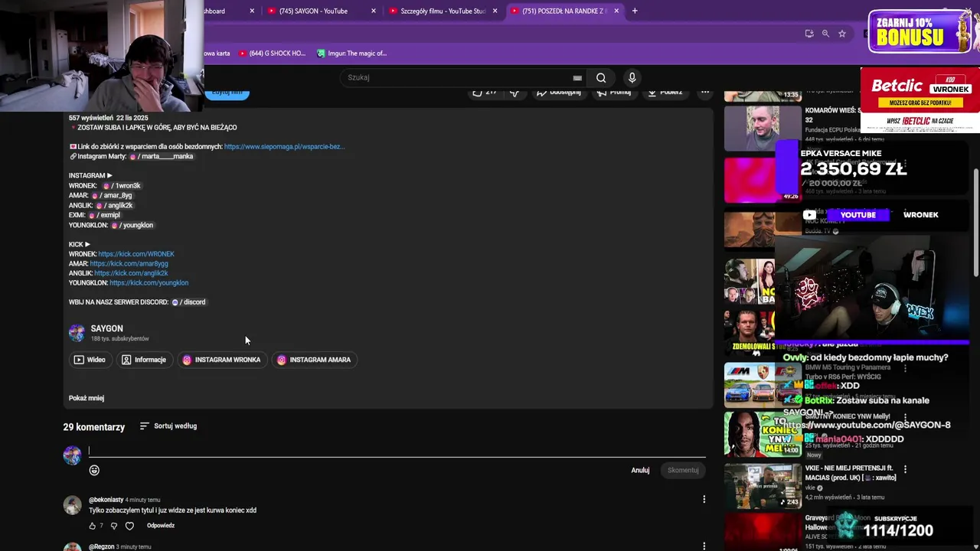Viewport: 980px width, 551px height.
Task: Click the like thumbs-up button under video
Action: coord(485,93)
